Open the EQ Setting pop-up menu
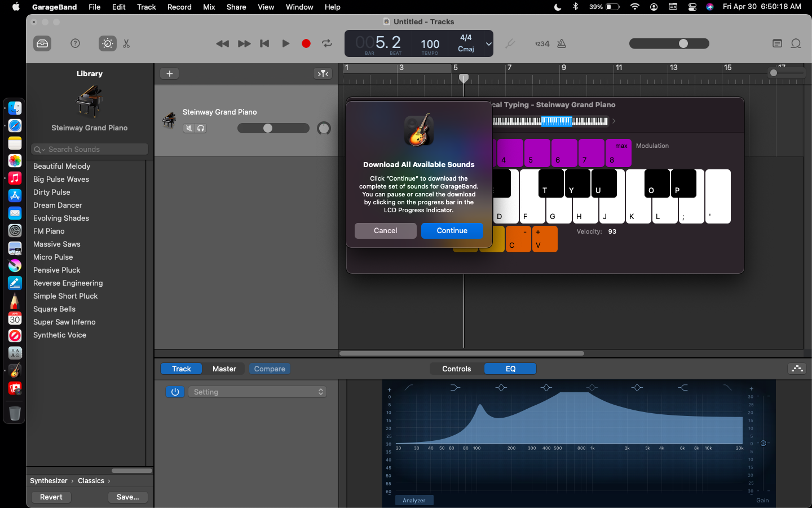Image resolution: width=812 pixels, height=508 pixels. (258, 392)
